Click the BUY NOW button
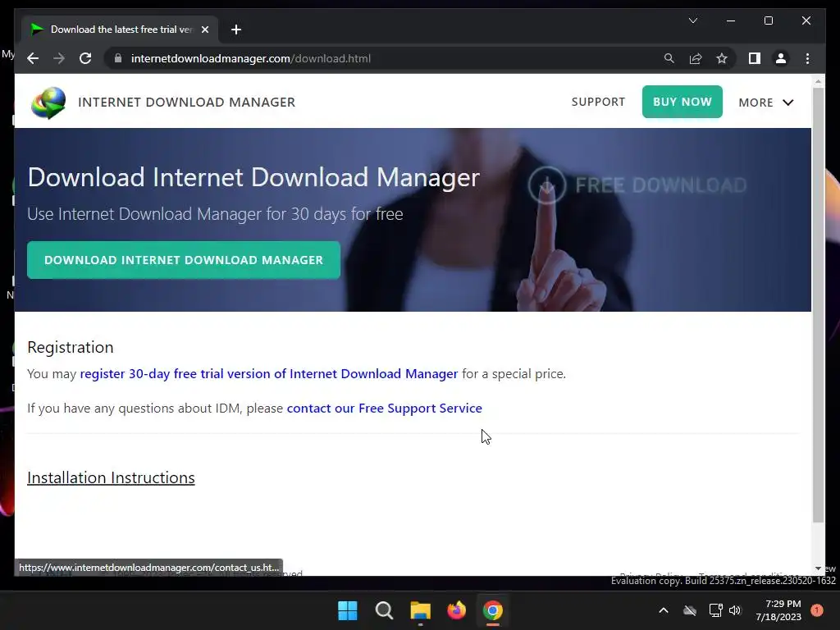The image size is (840, 630). [682, 102]
